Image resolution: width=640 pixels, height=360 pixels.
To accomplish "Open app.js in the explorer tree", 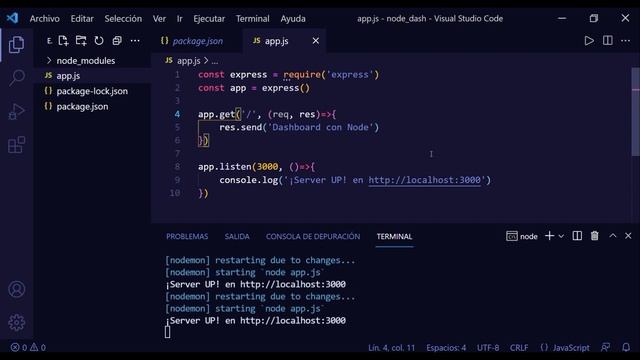I will 68,76.
